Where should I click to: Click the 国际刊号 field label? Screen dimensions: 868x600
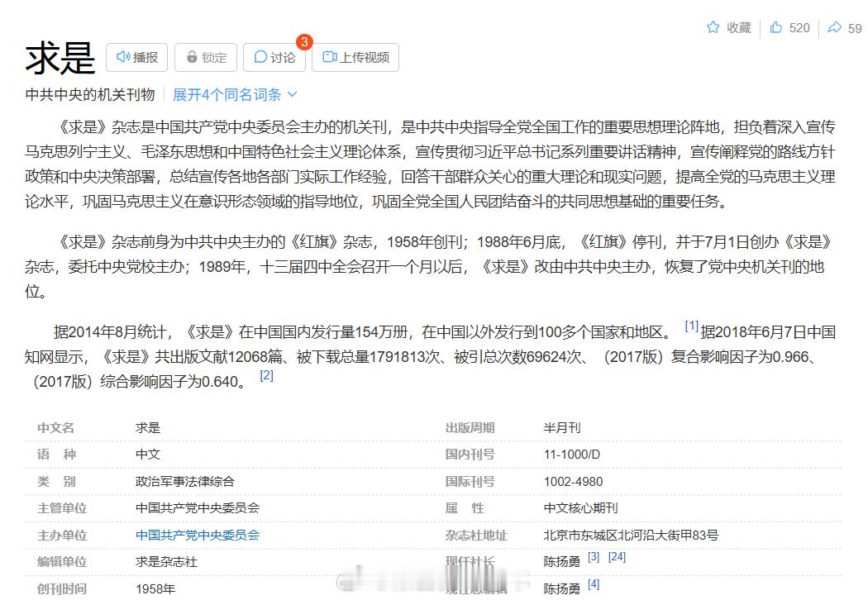470,482
